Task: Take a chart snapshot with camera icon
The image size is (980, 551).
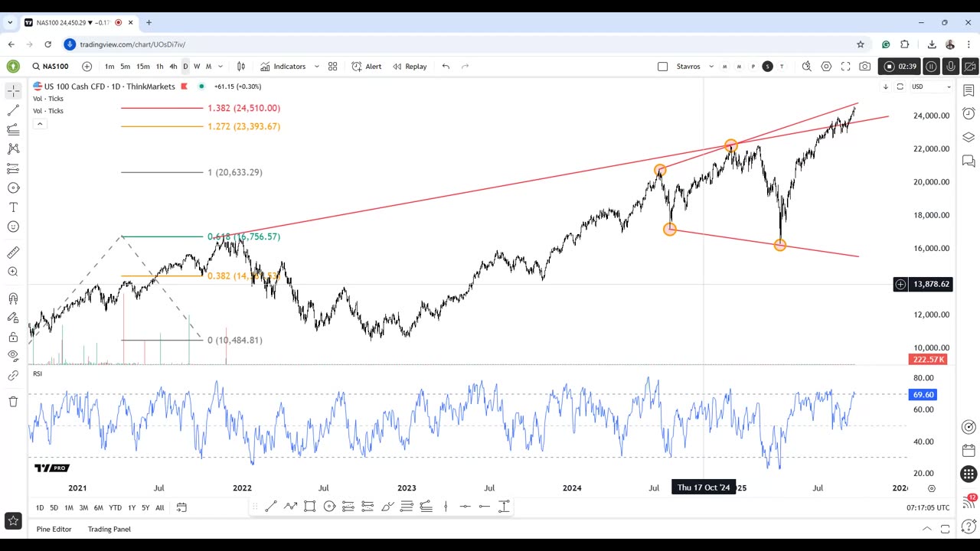Action: [864, 67]
